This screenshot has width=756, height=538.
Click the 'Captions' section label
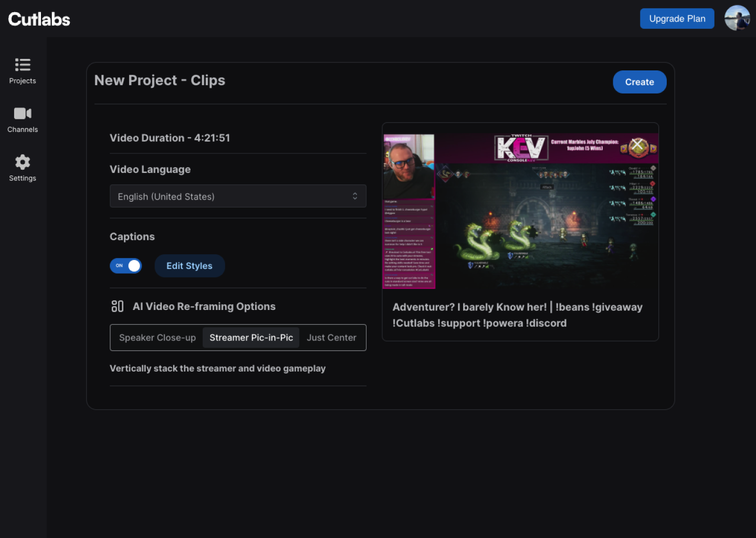pyautogui.click(x=132, y=237)
